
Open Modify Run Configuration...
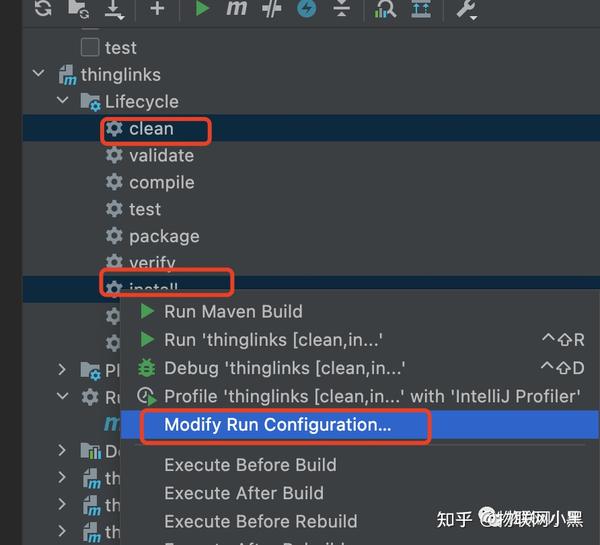point(360,425)
